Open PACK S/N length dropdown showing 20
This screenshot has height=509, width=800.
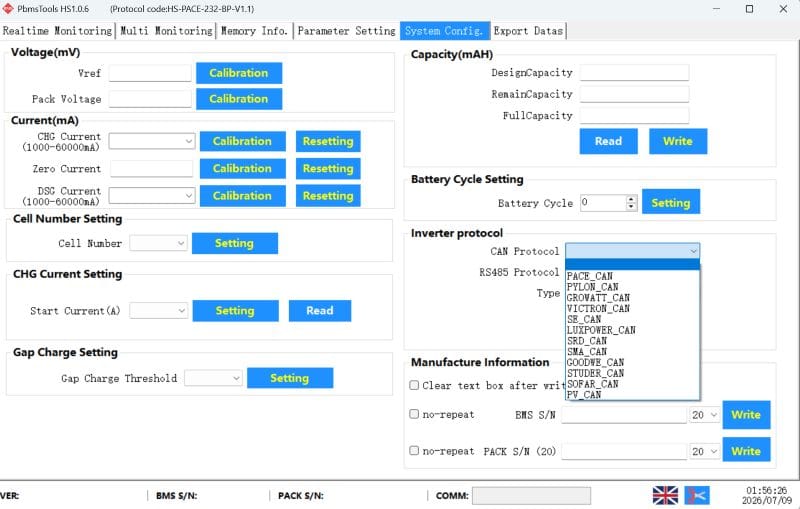pos(705,451)
